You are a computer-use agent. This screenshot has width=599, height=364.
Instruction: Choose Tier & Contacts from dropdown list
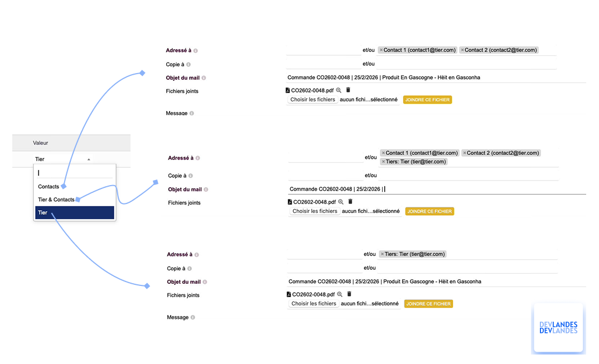(x=56, y=200)
